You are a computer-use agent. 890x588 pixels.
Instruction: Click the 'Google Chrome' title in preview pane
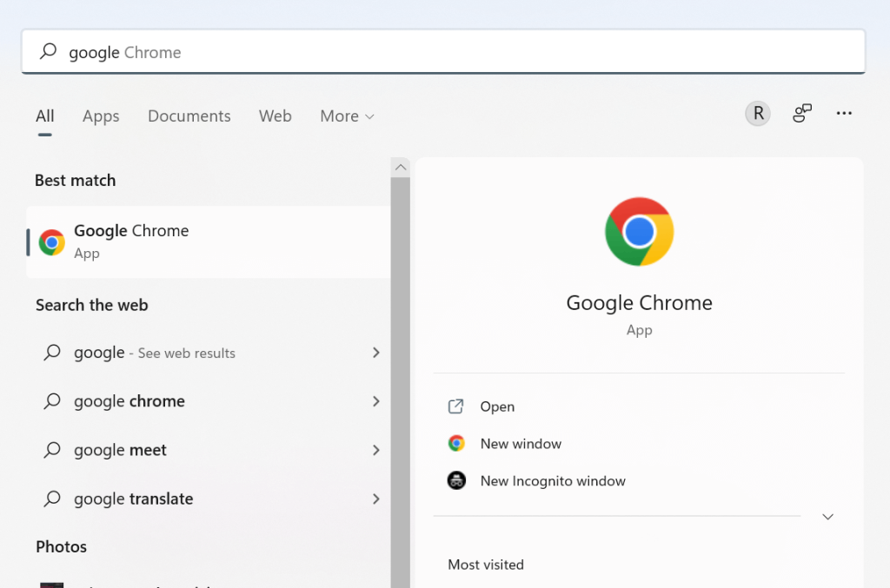[x=639, y=303]
